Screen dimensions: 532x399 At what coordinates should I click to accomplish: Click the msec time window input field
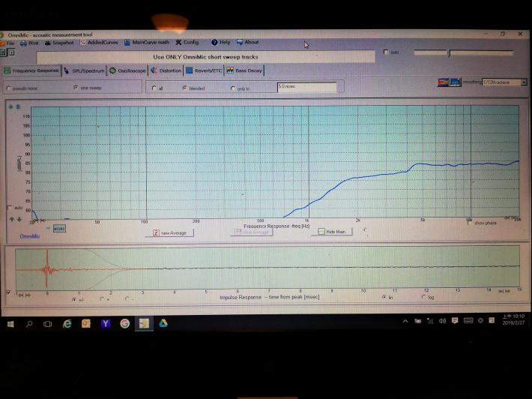pyautogui.click(x=306, y=87)
